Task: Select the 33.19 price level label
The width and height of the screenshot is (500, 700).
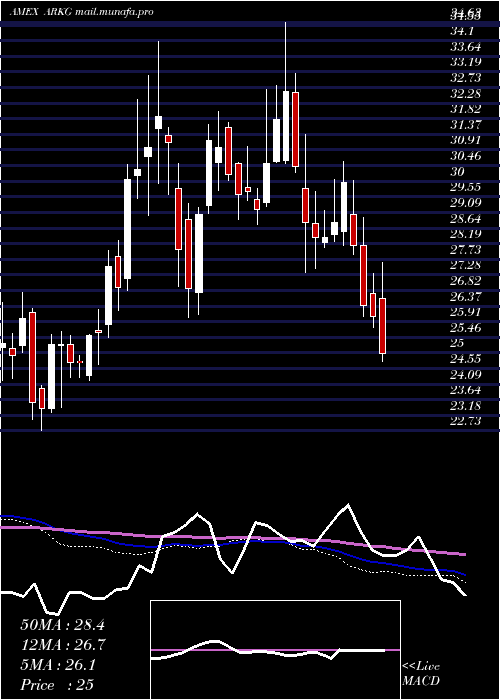Action: coord(466,62)
